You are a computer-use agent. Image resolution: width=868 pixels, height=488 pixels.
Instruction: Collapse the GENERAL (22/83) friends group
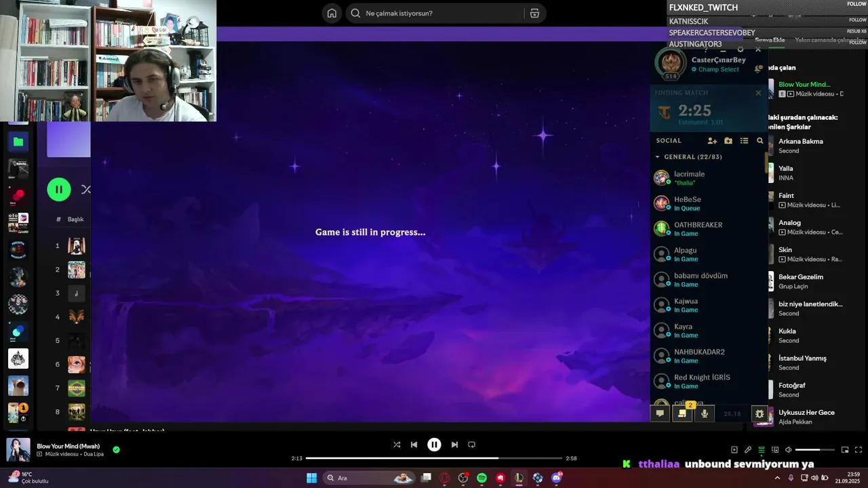pyautogui.click(x=657, y=157)
